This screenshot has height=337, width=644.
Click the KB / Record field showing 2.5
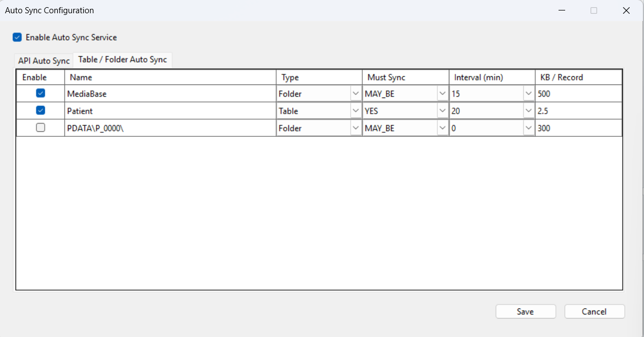click(578, 111)
